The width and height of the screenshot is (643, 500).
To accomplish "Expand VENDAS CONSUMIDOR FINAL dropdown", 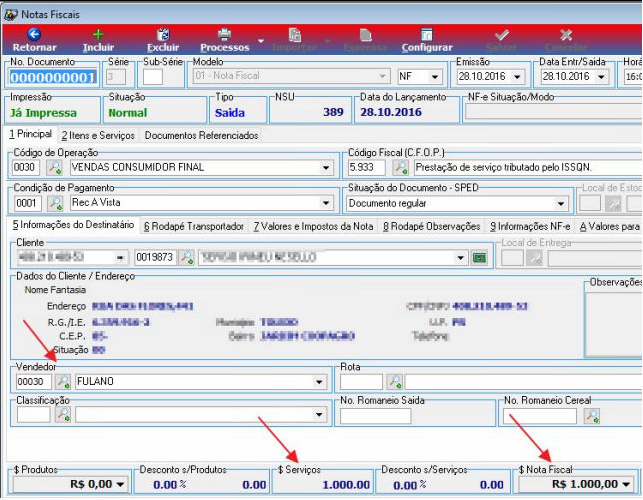I will [x=326, y=168].
